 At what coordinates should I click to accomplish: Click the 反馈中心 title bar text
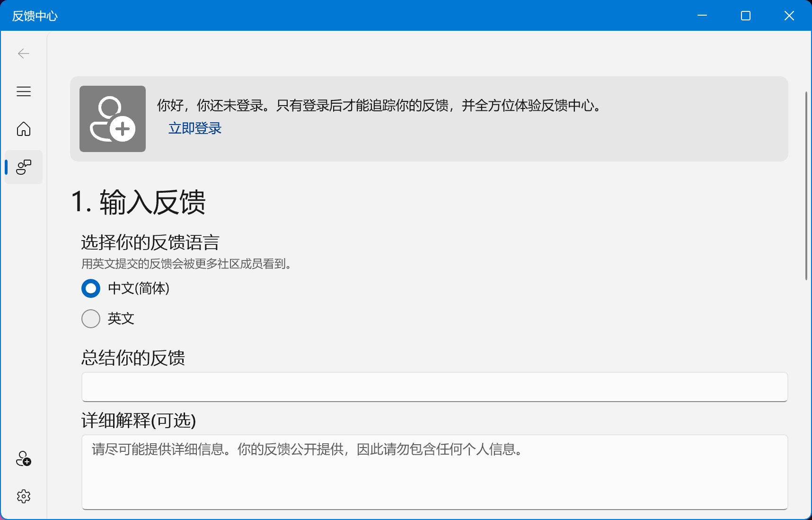35,16
